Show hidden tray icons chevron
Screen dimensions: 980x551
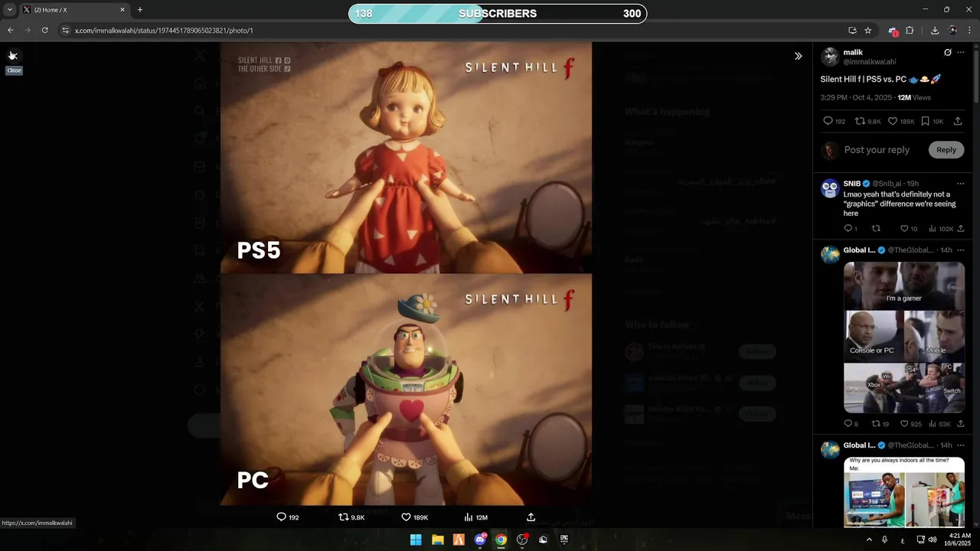(869, 540)
